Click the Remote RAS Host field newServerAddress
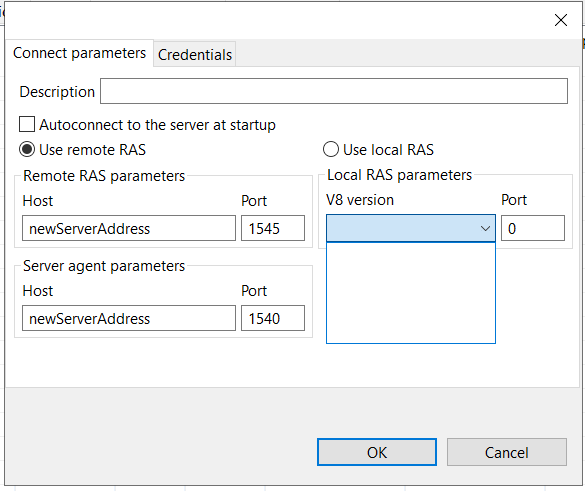Viewport: 585px width, 491px height. pos(129,228)
